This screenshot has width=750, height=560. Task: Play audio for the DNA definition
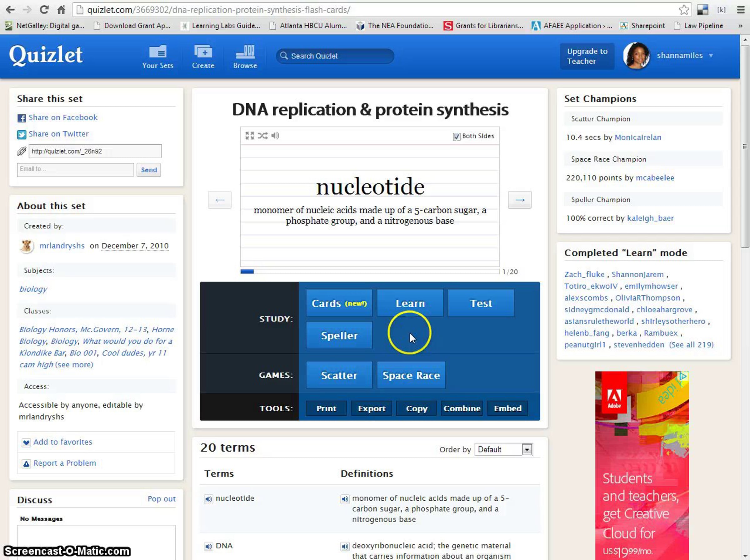tap(344, 546)
